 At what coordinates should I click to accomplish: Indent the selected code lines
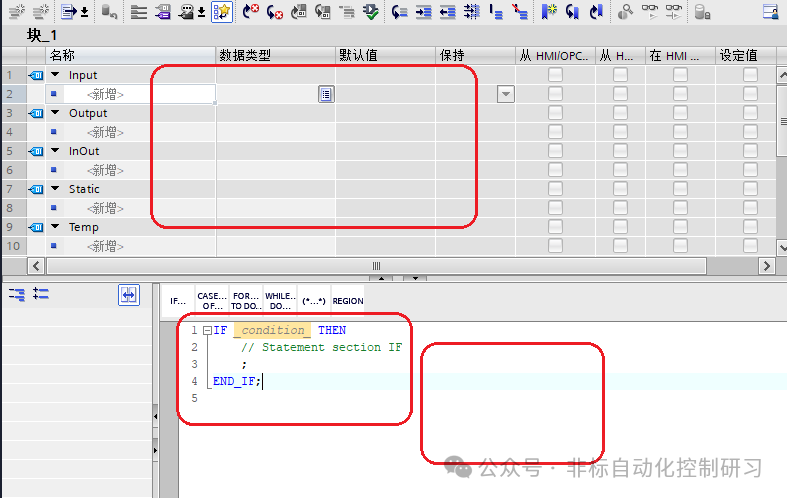click(424, 12)
